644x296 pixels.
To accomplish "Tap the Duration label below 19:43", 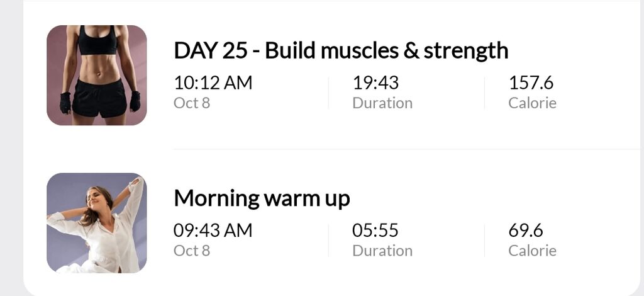I will (382, 103).
